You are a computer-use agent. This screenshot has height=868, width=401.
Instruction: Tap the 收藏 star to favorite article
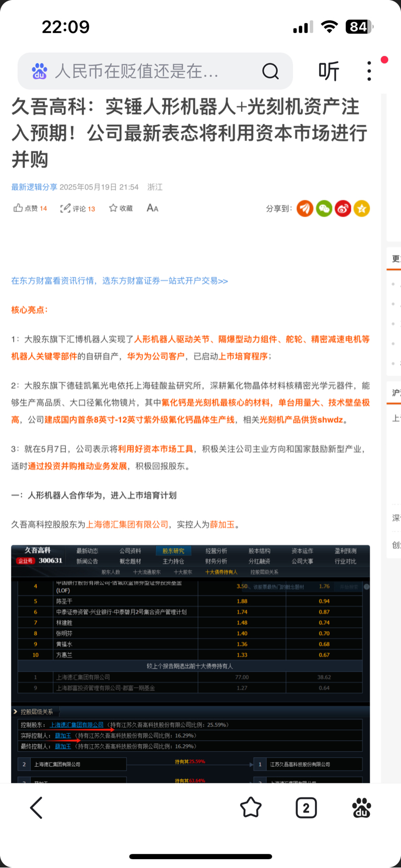pos(113,208)
